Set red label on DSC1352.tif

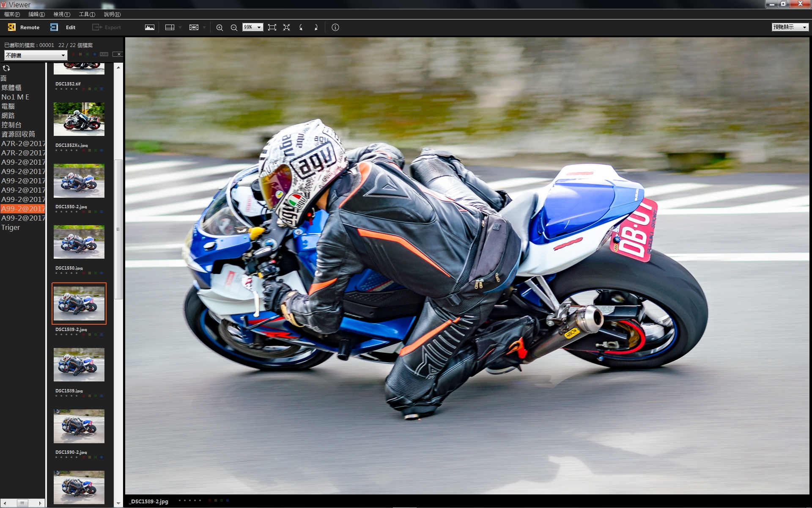pos(84,89)
